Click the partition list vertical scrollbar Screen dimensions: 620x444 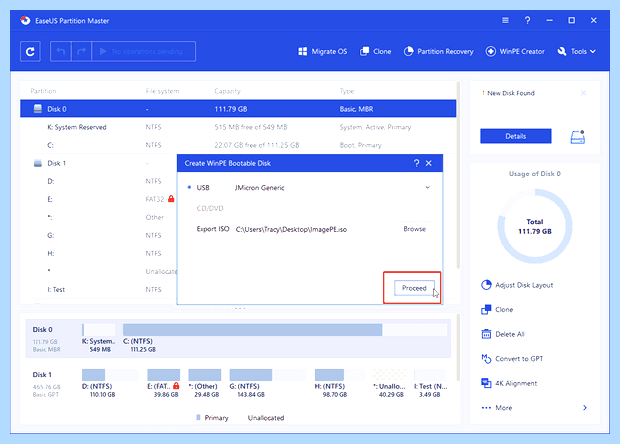pyautogui.click(x=458, y=175)
